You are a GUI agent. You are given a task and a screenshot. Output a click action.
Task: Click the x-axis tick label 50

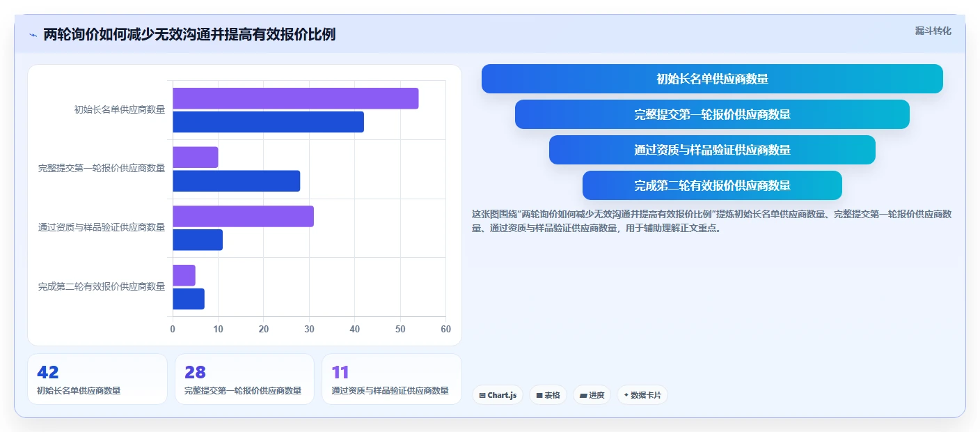pyautogui.click(x=400, y=329)
